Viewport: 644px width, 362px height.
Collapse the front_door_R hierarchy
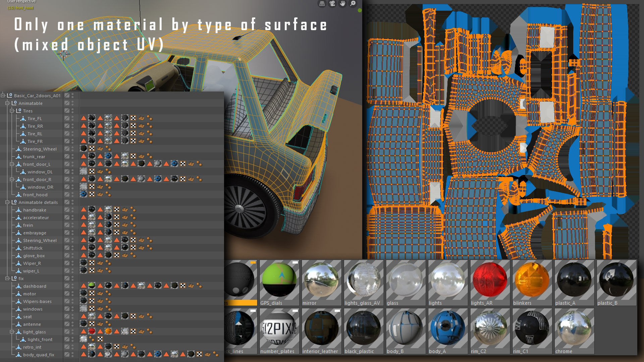pos(12,179)
